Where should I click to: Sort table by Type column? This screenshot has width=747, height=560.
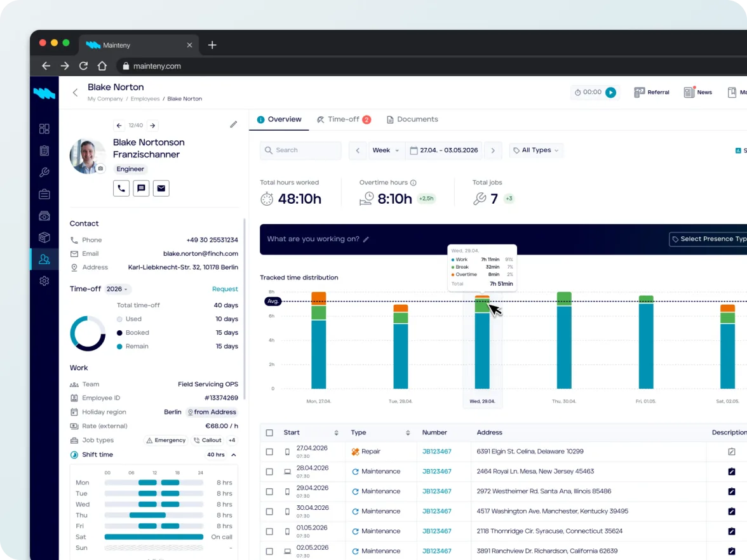[x=408, y=433]
